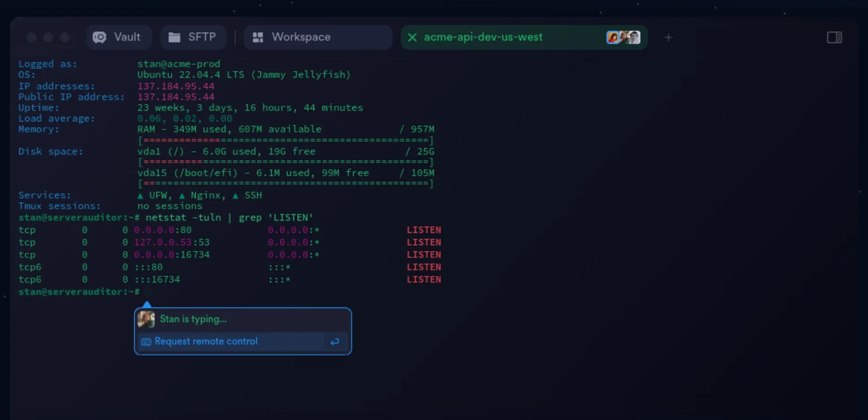Click the LISTEN status for port 16734 tcp6
The image size is (868, 420).
tap(424, 280)
